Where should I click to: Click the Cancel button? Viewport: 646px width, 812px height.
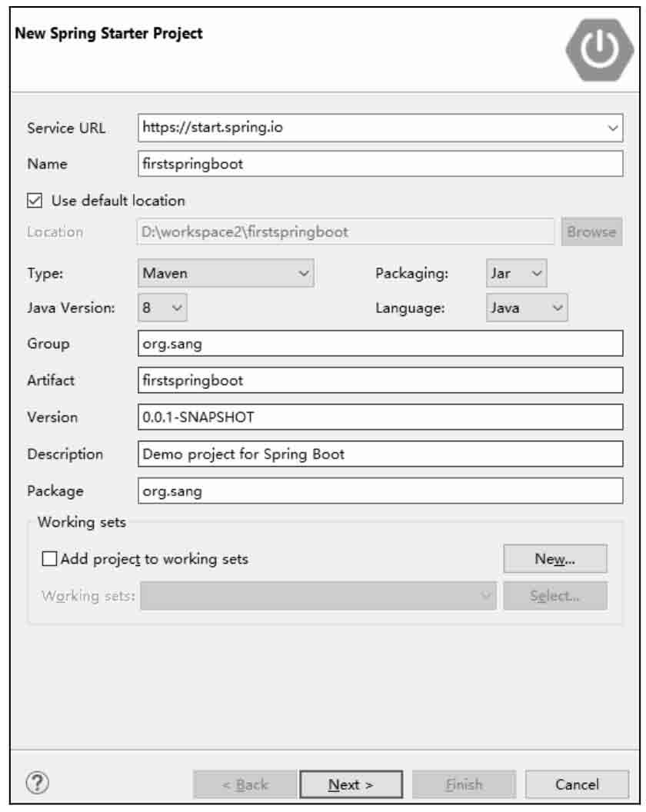[577, 784]
